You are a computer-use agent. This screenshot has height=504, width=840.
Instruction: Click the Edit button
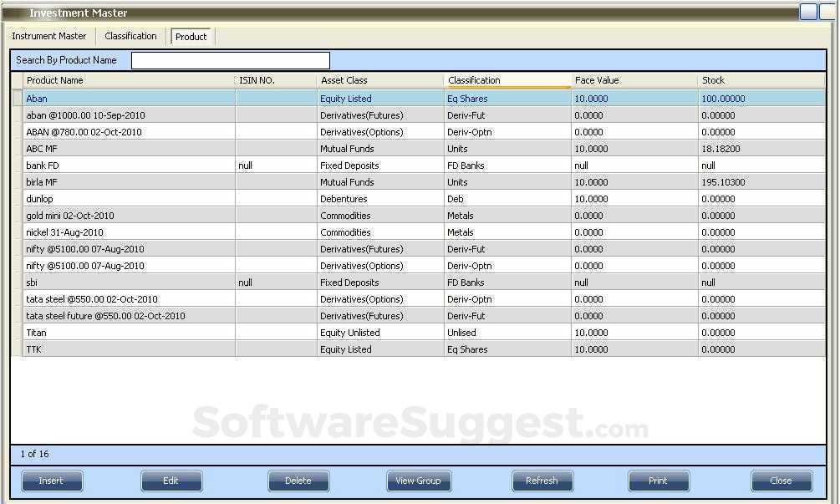171,481
